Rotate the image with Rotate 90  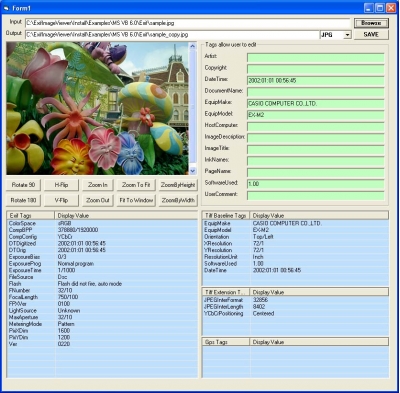23,185
